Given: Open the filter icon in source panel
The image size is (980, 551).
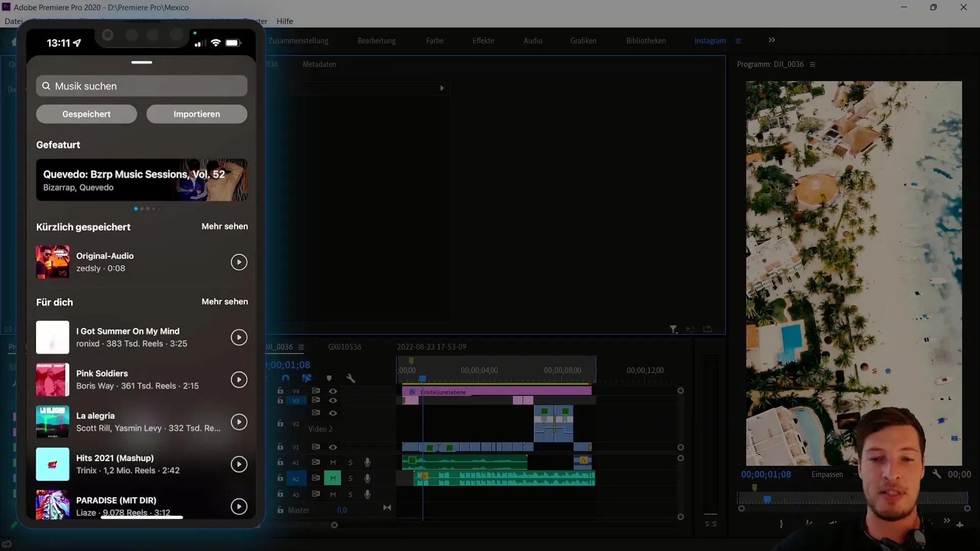Looking at the screenshot, I should coord(673,330).
